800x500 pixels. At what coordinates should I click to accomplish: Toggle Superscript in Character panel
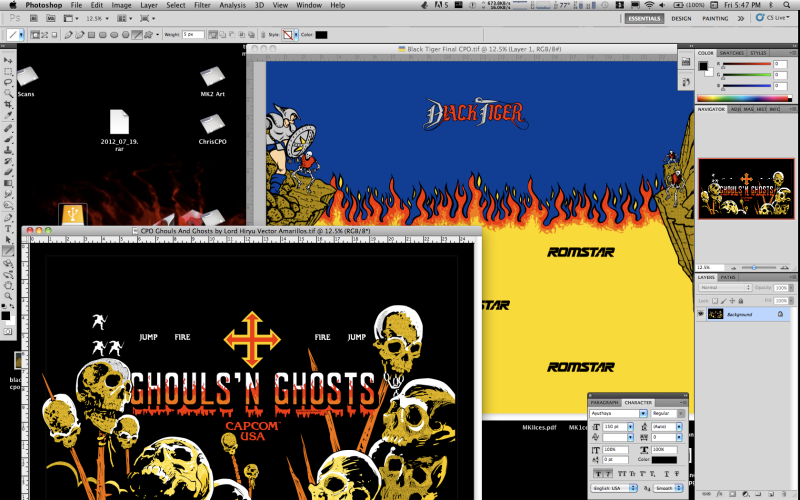coord(643,474)
